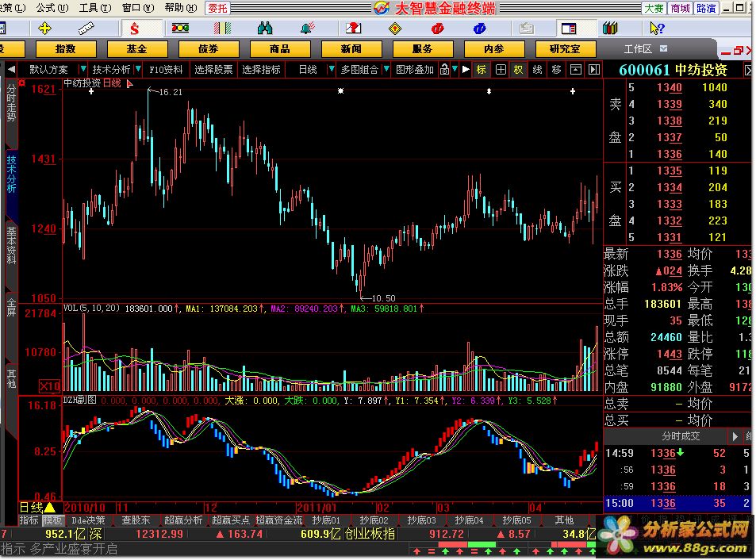Toggle the 标 marker button

coord(482,69)
